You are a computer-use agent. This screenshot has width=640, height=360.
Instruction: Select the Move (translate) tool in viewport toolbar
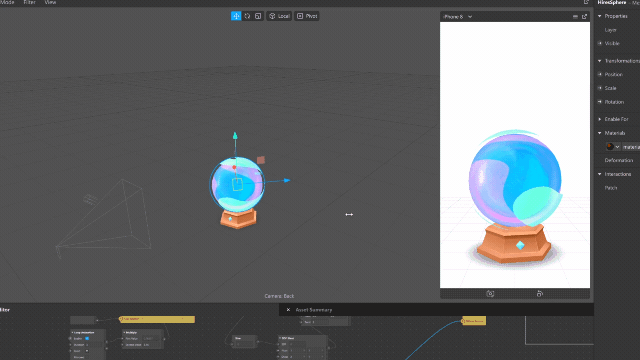pos(236,16)
